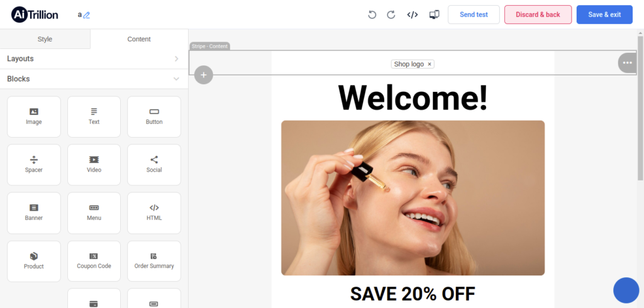This screenshot has width=644, height=308.
Task: Click Discard & back button
Action: (x=538, y=15)
